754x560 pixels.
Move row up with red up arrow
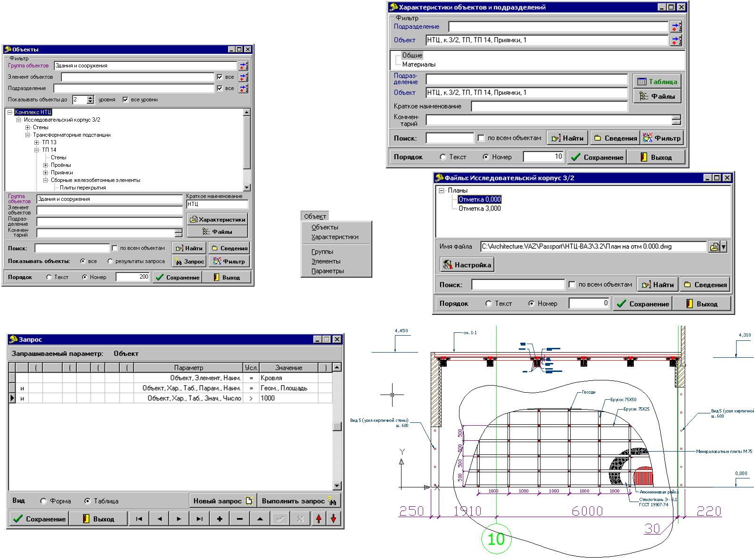point(319,519)
